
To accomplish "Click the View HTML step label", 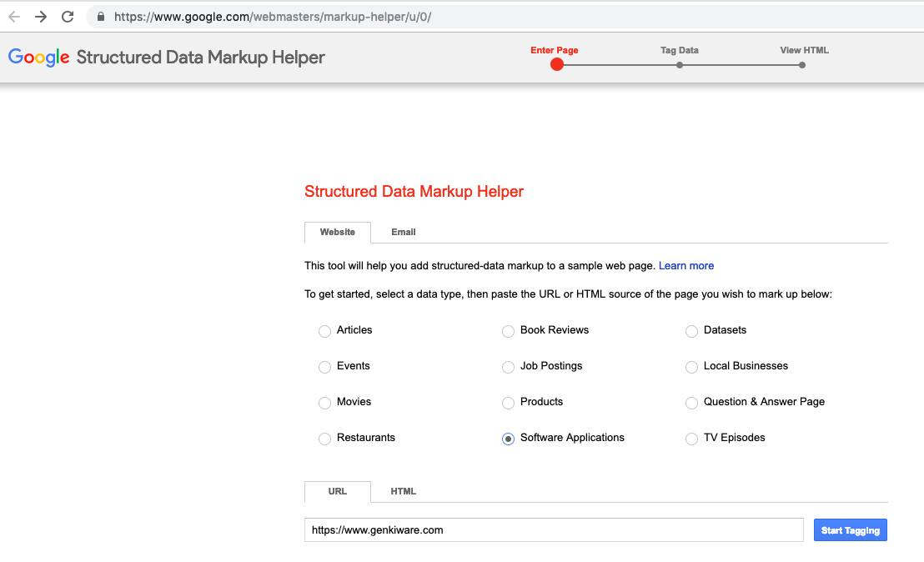I will (x=805, y=50).
